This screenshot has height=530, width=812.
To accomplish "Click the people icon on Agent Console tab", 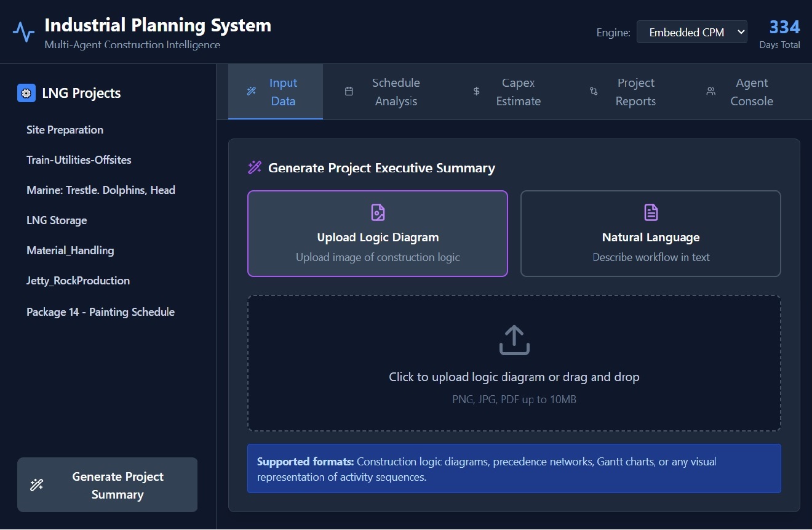I will (711, 92).
